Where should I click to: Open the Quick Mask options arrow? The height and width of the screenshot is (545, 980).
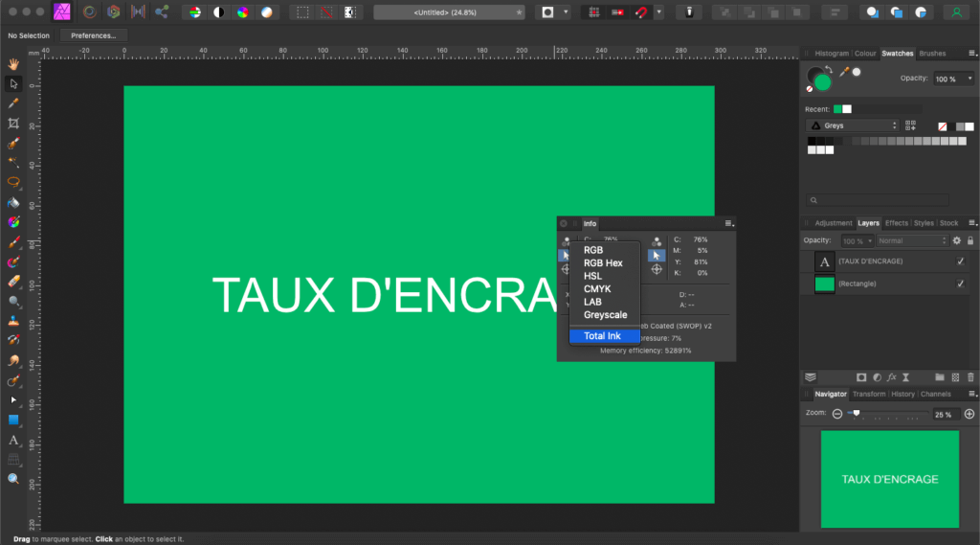[566, 12]
